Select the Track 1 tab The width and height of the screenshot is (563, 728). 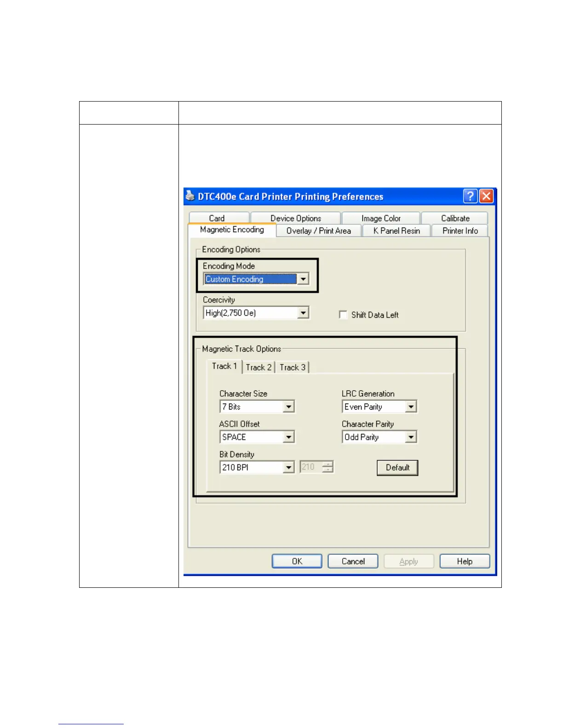pos(224,366)
